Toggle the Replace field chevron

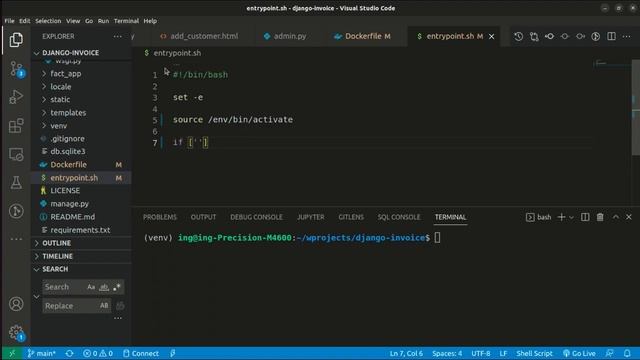point(36,297)
